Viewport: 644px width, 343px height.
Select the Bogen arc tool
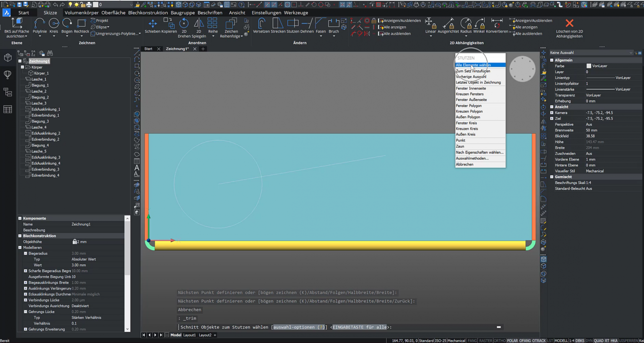tap(67, 26)
